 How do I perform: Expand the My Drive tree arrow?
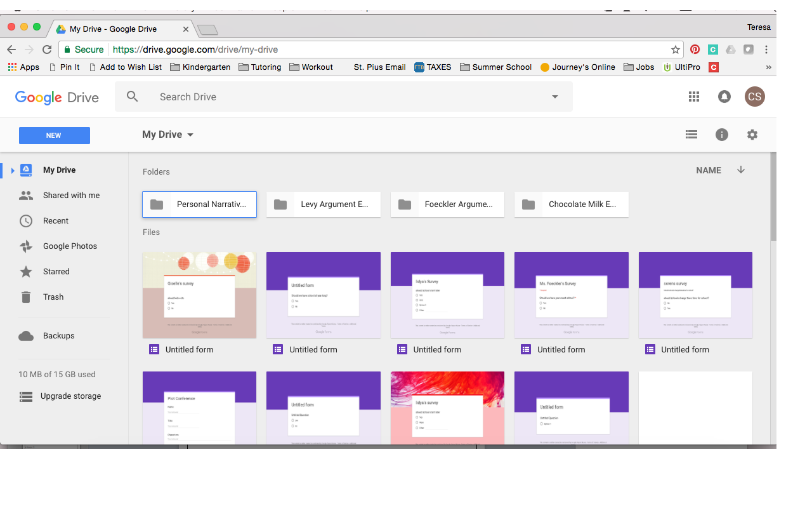12,170
